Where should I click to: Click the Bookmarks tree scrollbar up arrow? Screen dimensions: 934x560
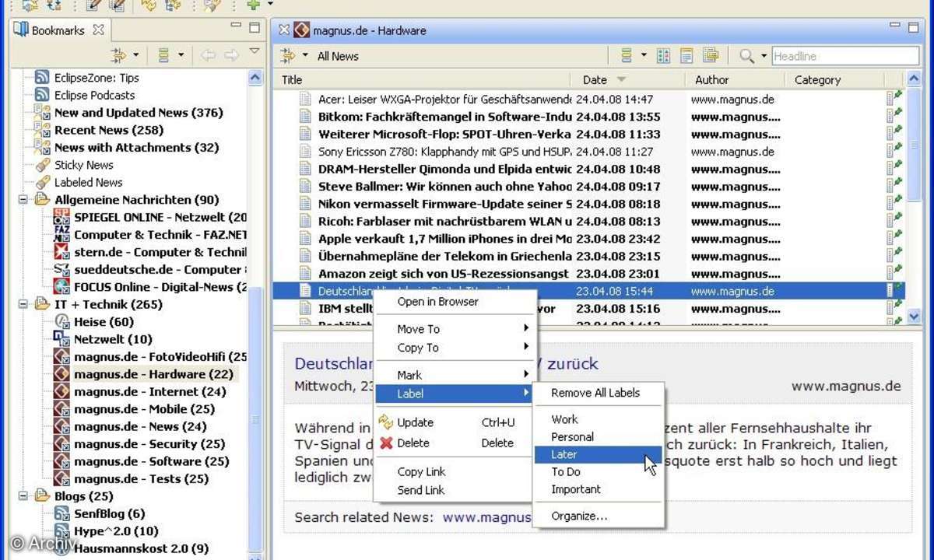coord(255,78)
